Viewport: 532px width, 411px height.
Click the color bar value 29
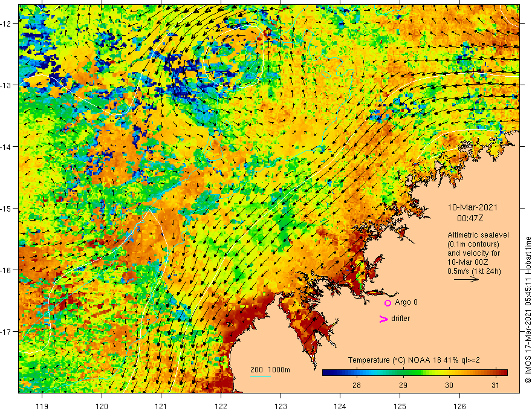(x=403, y=385)
